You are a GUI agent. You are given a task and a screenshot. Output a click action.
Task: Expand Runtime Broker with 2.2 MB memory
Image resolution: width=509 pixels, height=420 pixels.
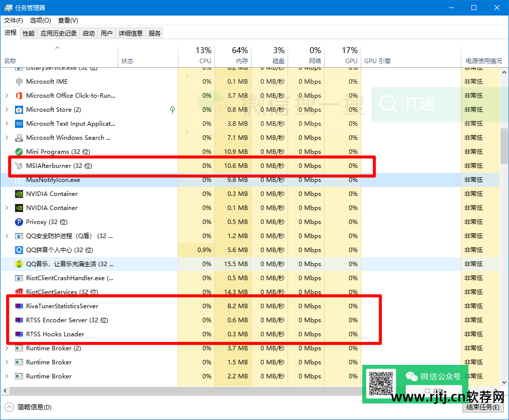[x=7, y=376]
